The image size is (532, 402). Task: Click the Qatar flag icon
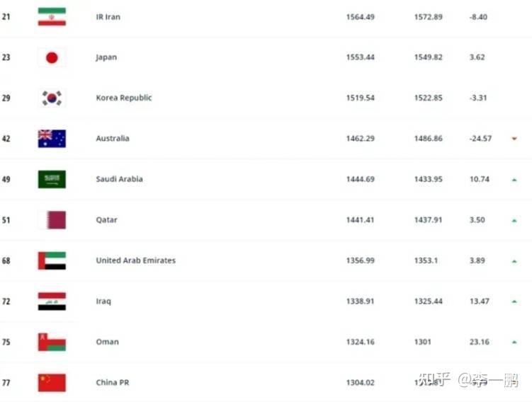(52, 220)
